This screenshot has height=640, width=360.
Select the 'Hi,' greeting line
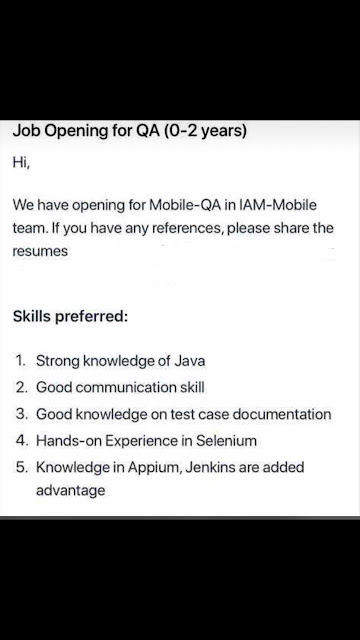(21, 163)
